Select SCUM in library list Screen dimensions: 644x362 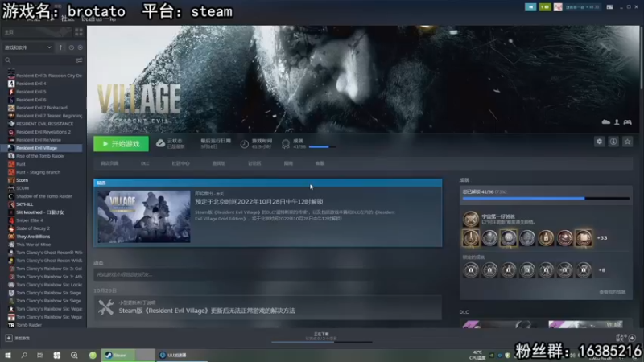coord(23,188)
